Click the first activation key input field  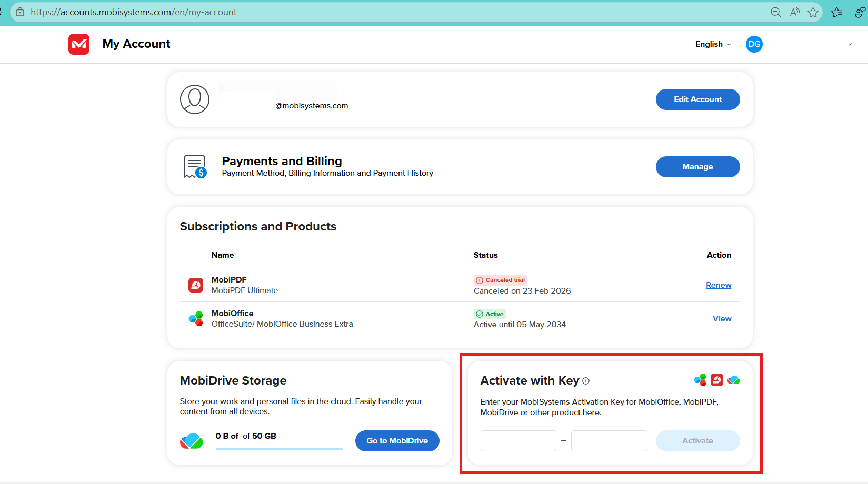[518, 441]
